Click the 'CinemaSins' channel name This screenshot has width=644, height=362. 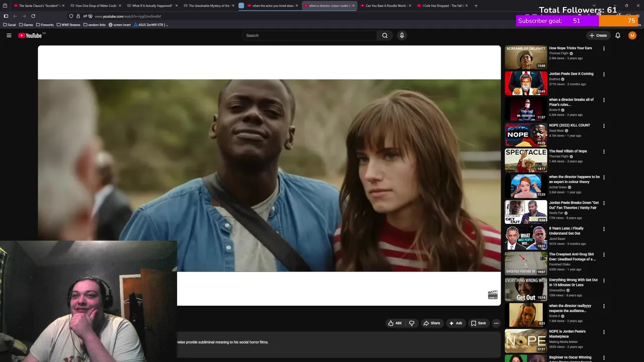(x=557, y=290)
